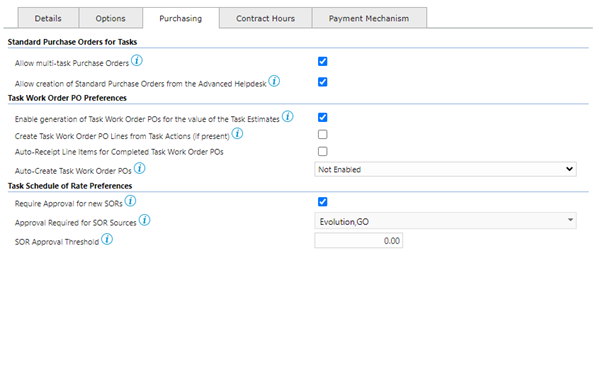The width and height of the screenshot is (600, 390).
Task: Switch to the Details tab
Action: click(x=48, y=18)
